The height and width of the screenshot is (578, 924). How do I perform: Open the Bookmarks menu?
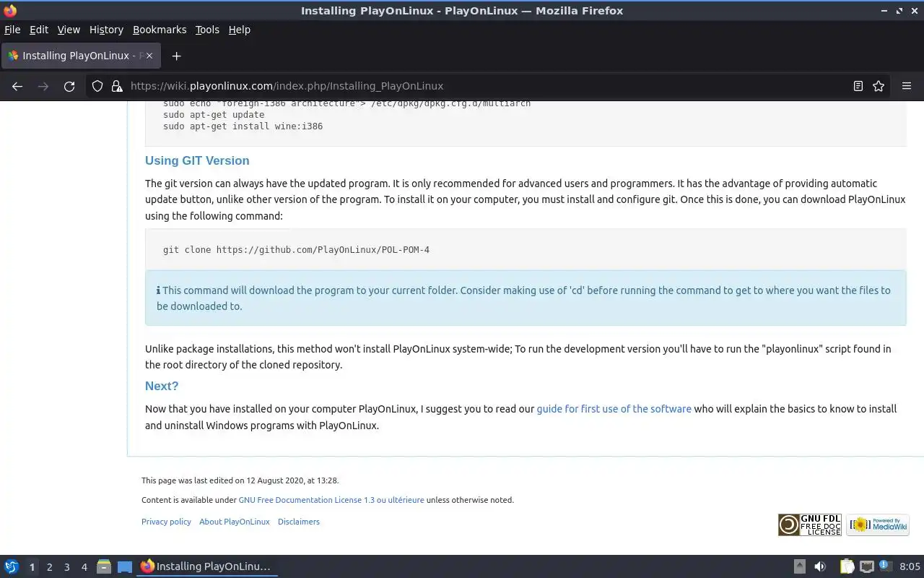pyautogui.click(x=160, y=30)
